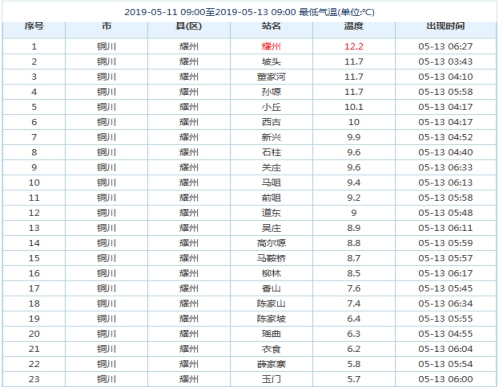Select the 马鞍桥 station cell
499x387 pixels.
pyautogui.click(x=271, y=258)
